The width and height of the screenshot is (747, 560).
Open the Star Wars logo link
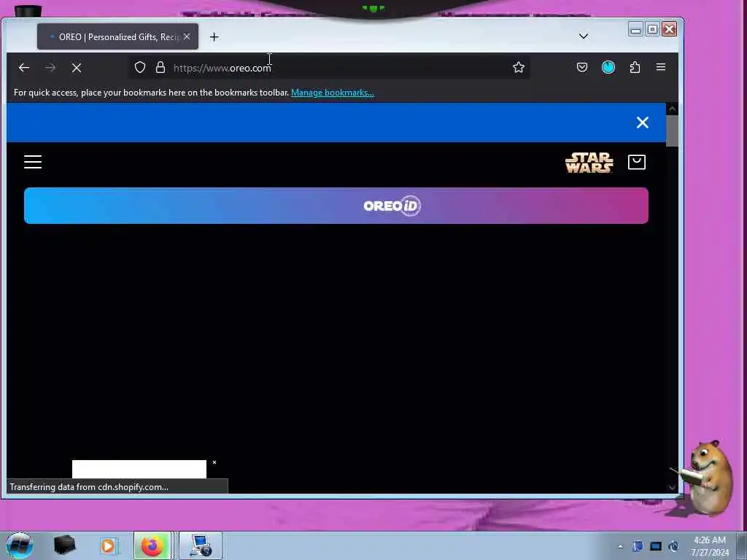coord(589,163)
